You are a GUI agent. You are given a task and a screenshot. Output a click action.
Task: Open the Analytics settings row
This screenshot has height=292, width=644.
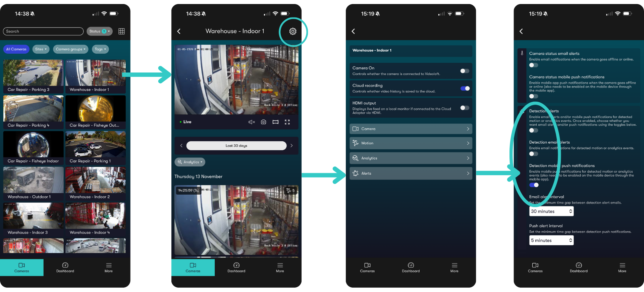tap(411, 158)
